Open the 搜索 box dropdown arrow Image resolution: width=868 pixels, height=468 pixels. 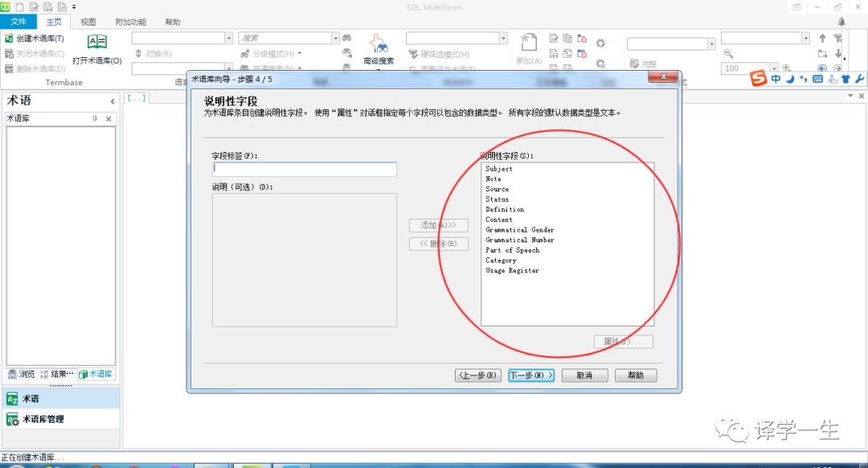pyautogui.click(x=335, y=38)
